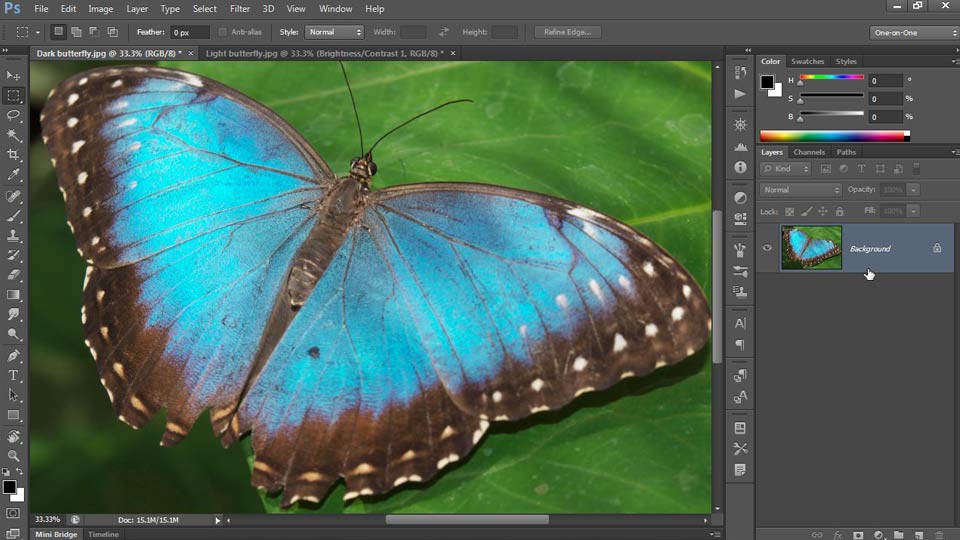Choose the Gradient tool
The width and height of the screenshot is (960, 540).
point(13,295)
